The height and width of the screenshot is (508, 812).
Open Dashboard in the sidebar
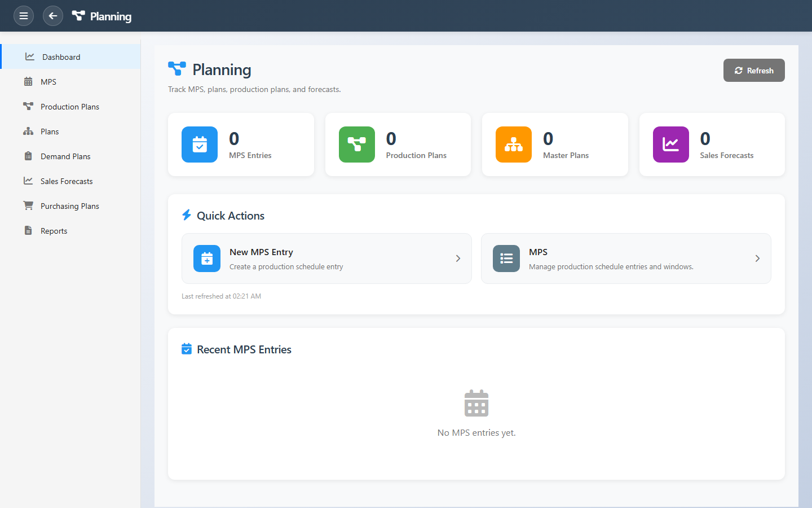click(61, 57)
